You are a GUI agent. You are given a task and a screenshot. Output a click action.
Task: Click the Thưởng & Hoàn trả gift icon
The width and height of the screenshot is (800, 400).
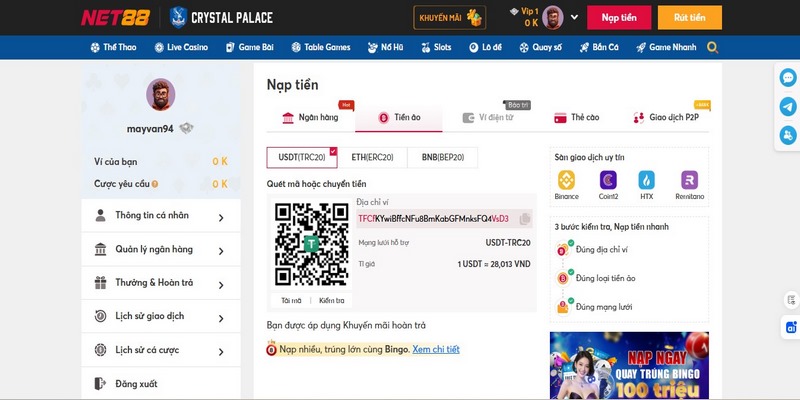coord(101,283)
